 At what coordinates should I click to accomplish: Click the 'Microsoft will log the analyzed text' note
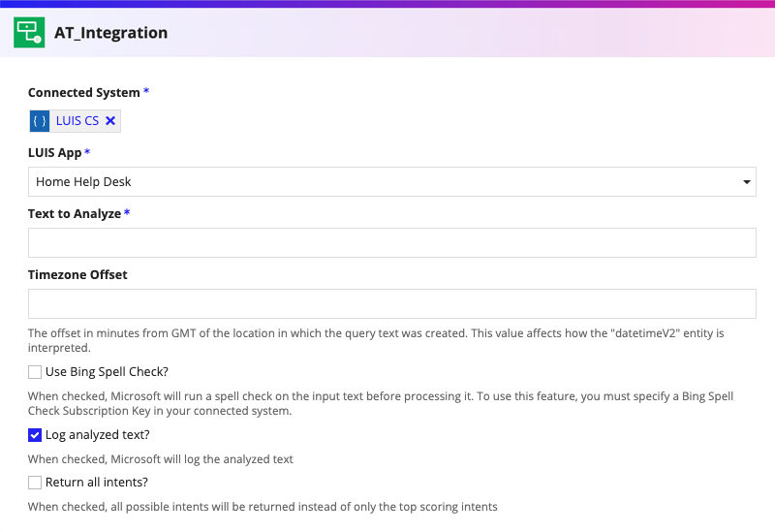pos(161,459)
